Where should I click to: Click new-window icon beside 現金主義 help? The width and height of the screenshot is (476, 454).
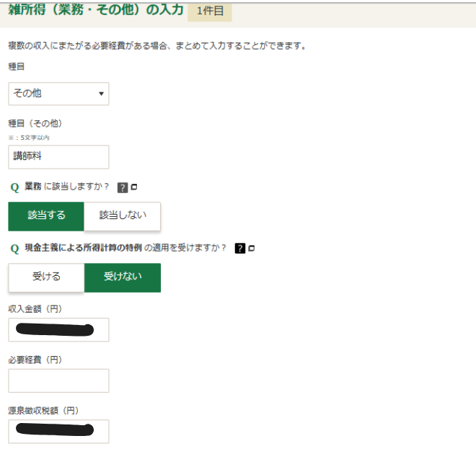click(252, 249)
